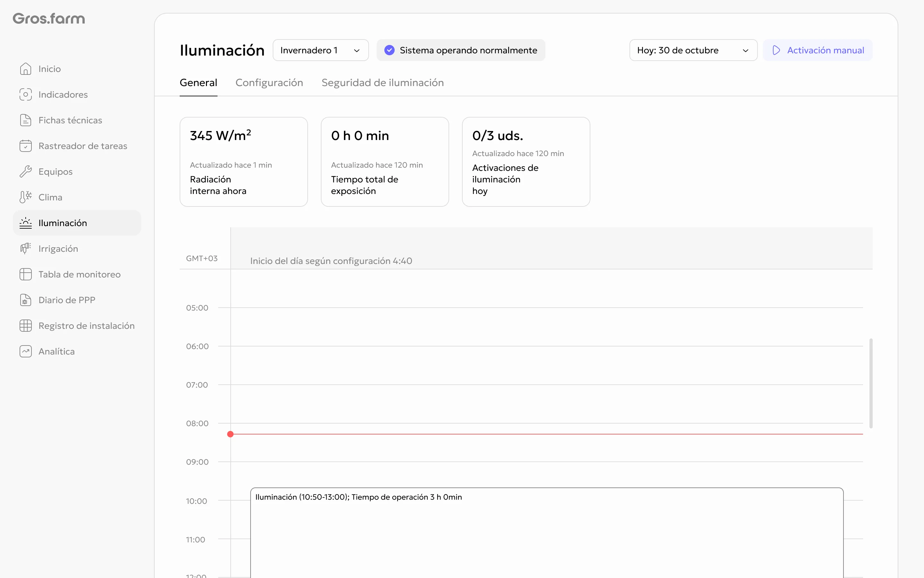The width and height of the screenshot is (924, 578).
Task: Click the Iluminación sunrise icon
Action: coord(26,223)
